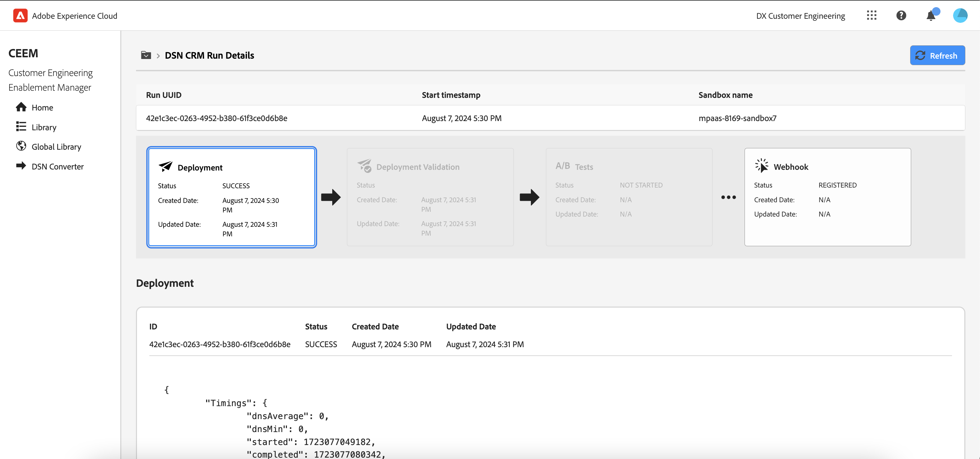
Task: Open notifications bell icon
Action: pyautogui.click(x=931, y=16)
